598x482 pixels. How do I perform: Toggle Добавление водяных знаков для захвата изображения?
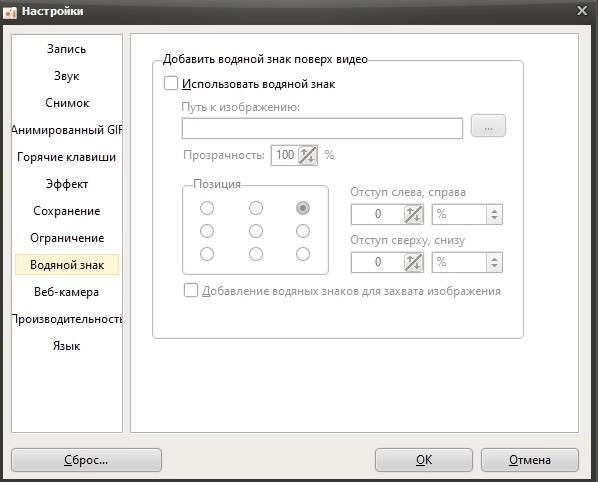(191, 290)
